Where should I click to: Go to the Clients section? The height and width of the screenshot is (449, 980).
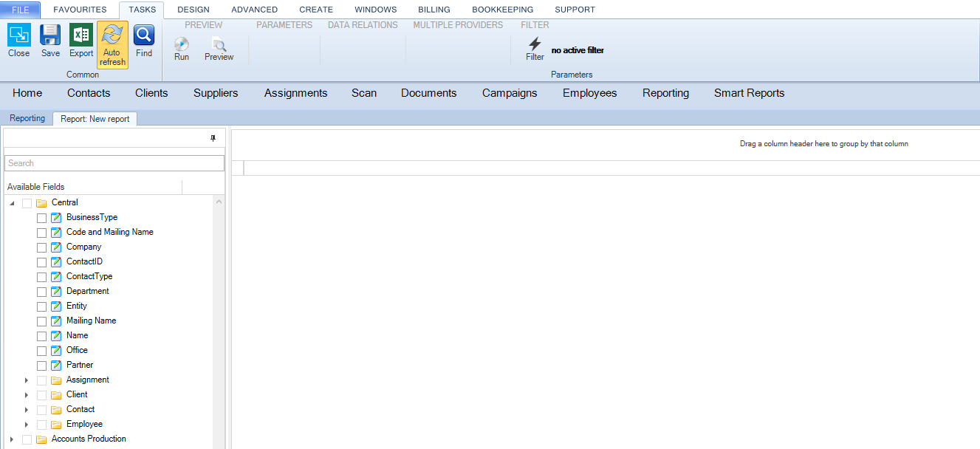(151, 93)
